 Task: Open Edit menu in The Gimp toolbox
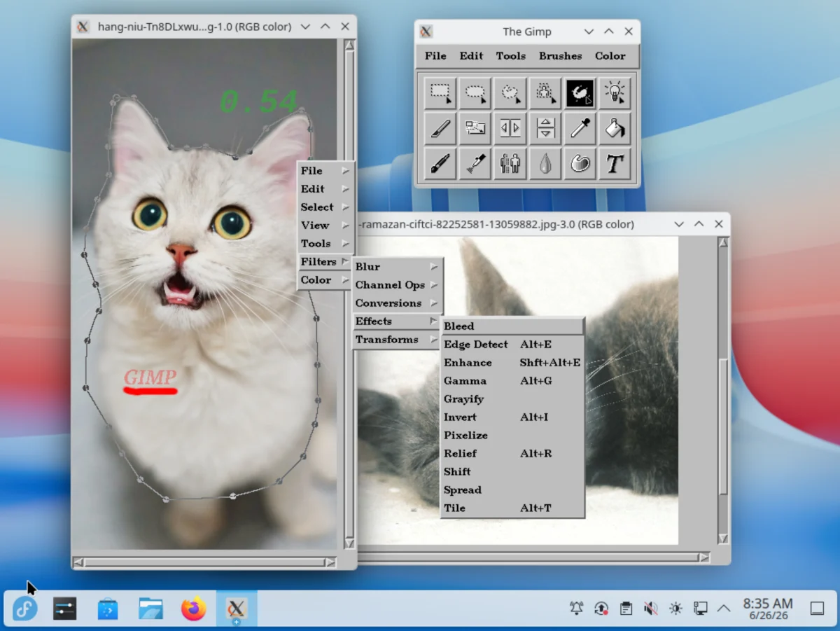coord(471,56)
